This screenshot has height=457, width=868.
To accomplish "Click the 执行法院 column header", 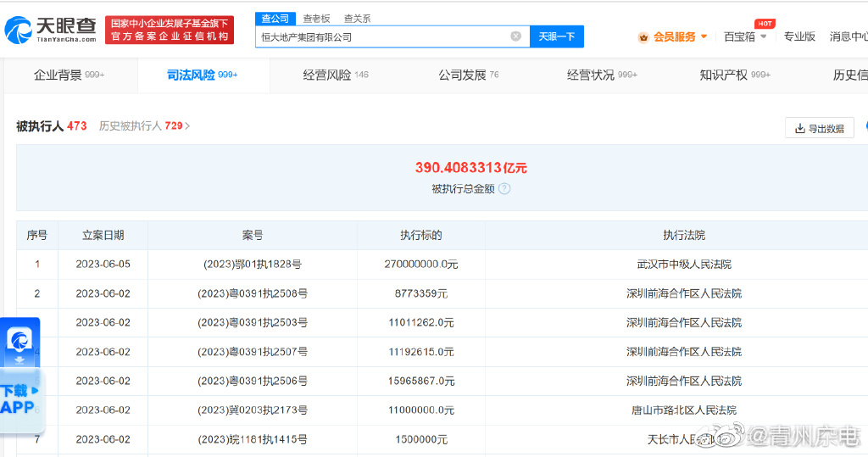I will [684, 236].
